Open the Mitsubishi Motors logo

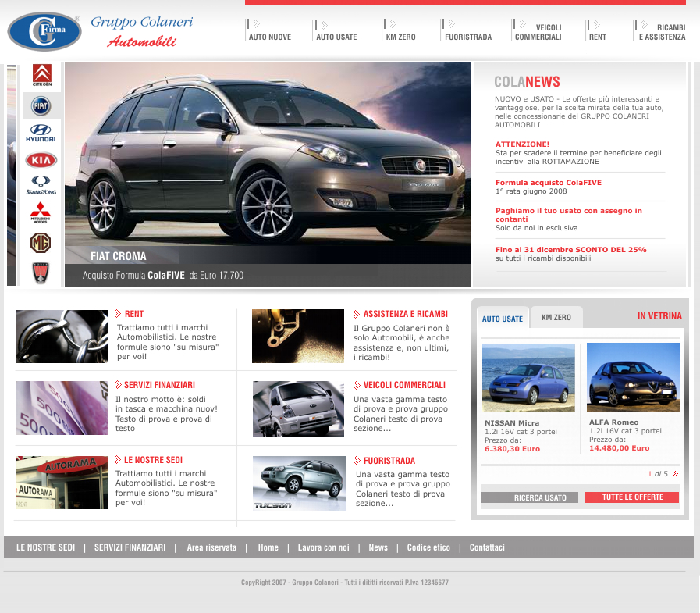click(x=40, y=212)
